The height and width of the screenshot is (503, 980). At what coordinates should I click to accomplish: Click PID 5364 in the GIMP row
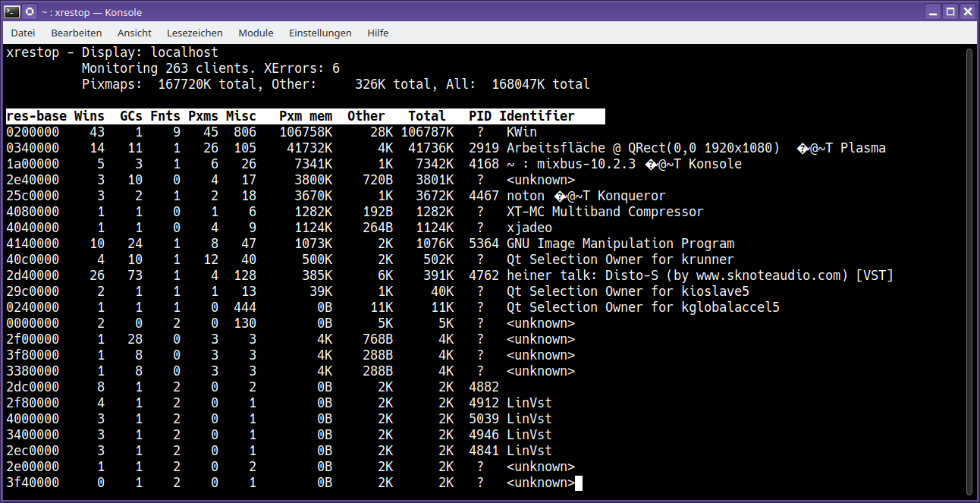coord(484,244)
